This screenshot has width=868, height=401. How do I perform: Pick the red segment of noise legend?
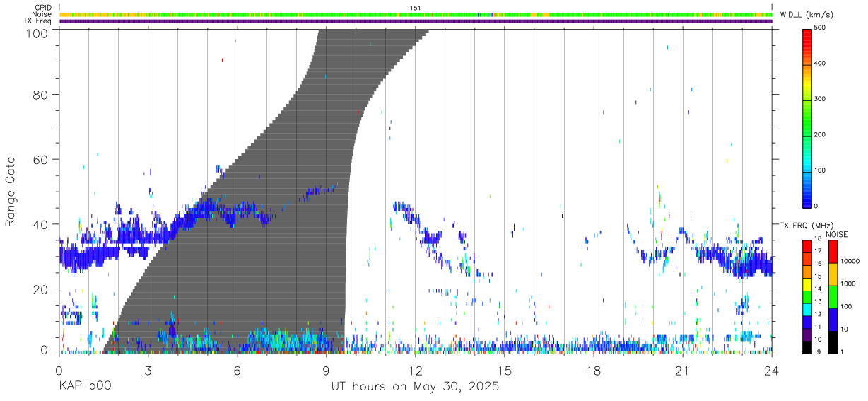click(833, 251)
